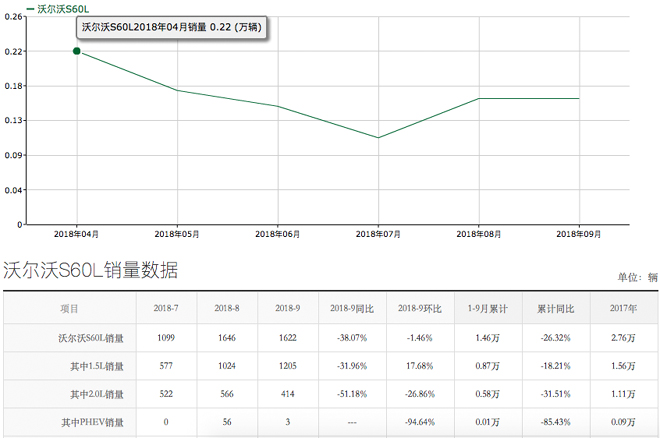660x438 pixels.
Task: Click the 1.56万 cell
Action: pyautogui.click(x=623, y=366)
